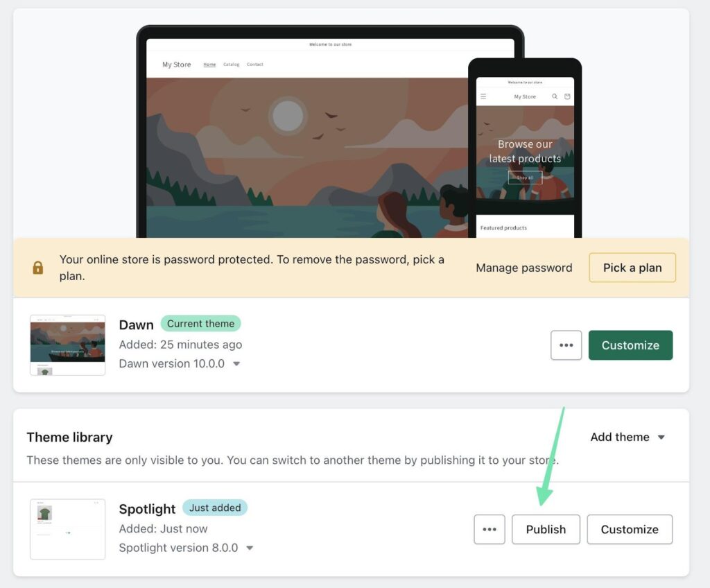Click the Spotlight theme thumbnail
The height and width of the screenshot is (588, 710).
click(68, 529)
